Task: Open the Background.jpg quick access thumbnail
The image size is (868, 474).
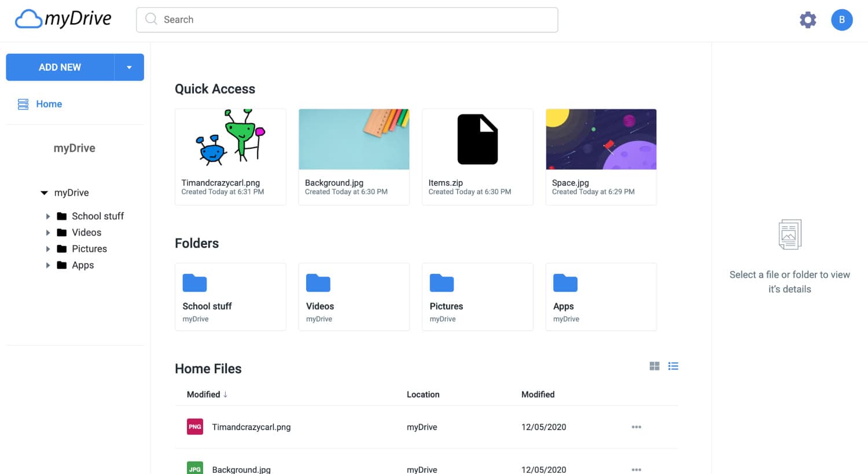Action: (x=354, y=139)
